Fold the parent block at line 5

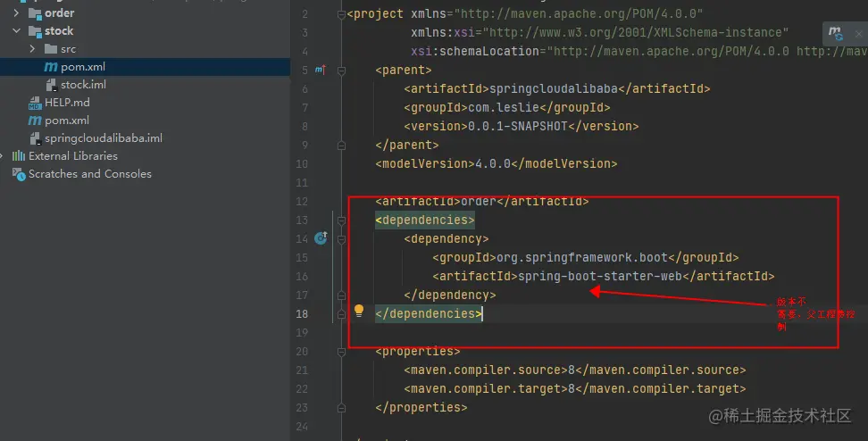(341, 71)
